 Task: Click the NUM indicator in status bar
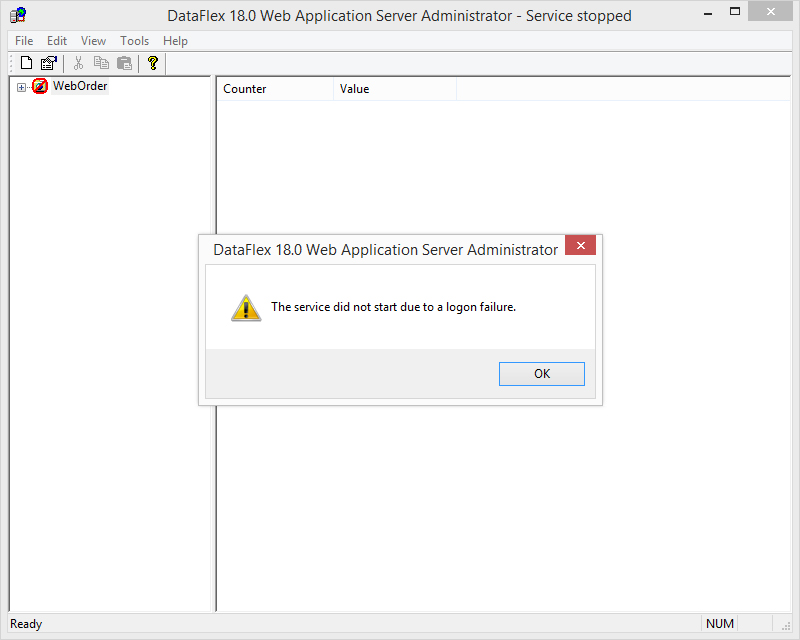point(719,624)
